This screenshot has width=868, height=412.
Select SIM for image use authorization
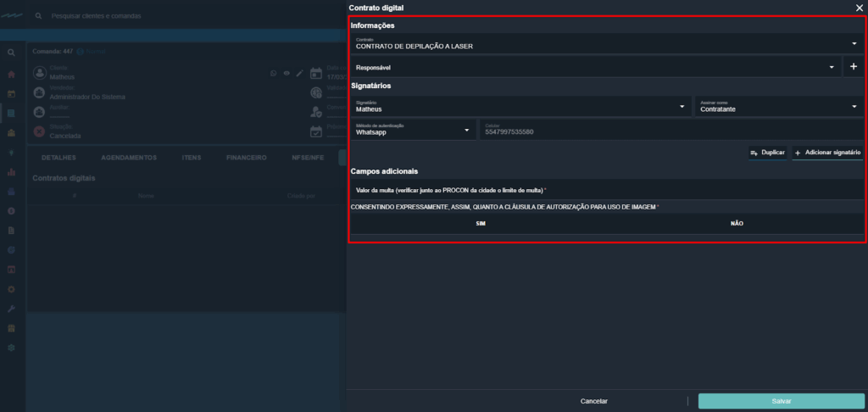click(x=481, y=223)
